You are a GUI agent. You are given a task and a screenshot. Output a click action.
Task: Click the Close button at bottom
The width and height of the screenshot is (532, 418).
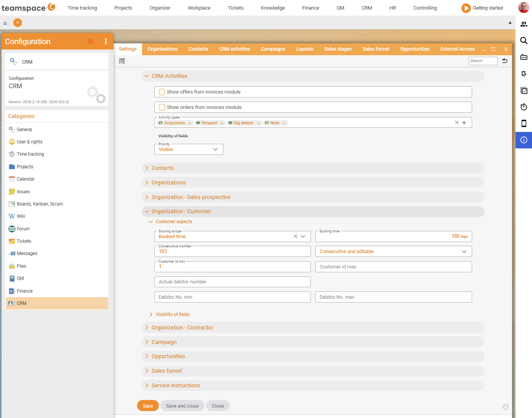218,406
